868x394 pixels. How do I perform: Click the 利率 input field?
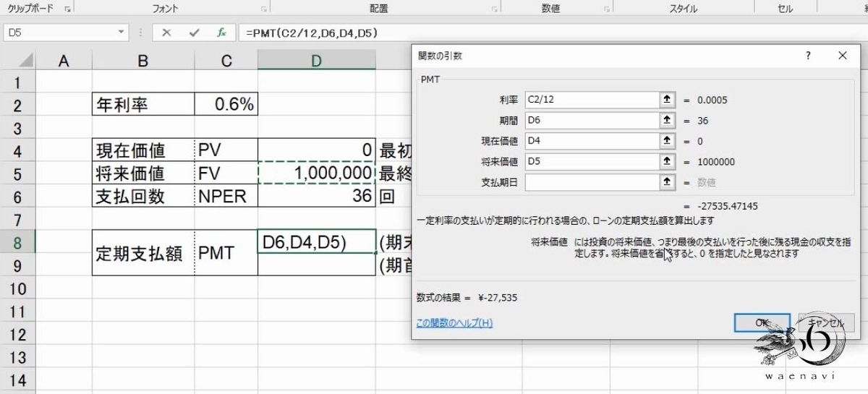[x=592, y=100]
